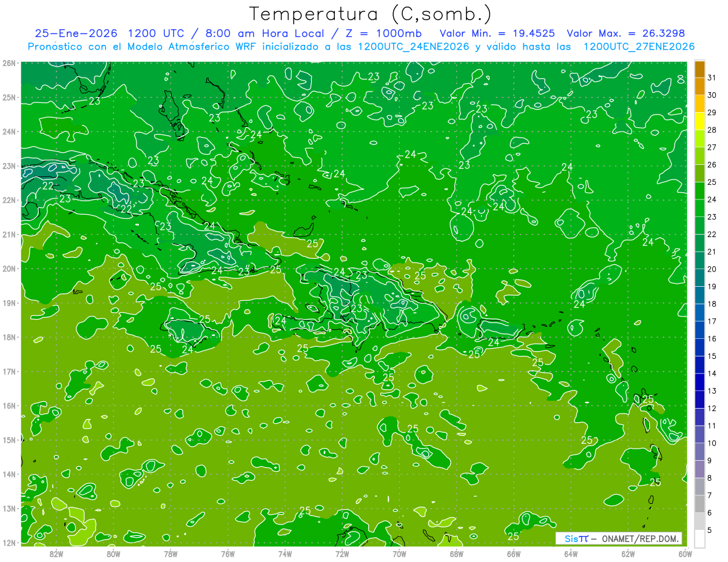This screenshot has width=728, height=562.
Task: Click the color bar label 31
Action: [x=712, y=78]
